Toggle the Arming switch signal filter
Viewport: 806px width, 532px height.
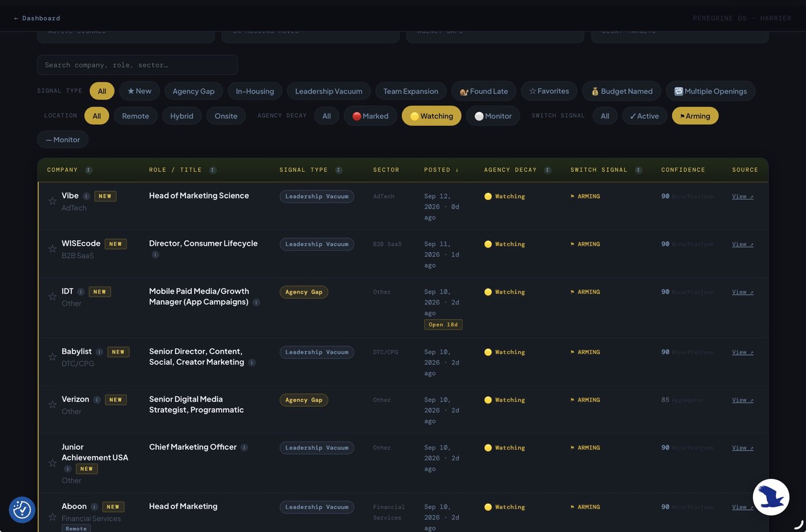point(695,116)
